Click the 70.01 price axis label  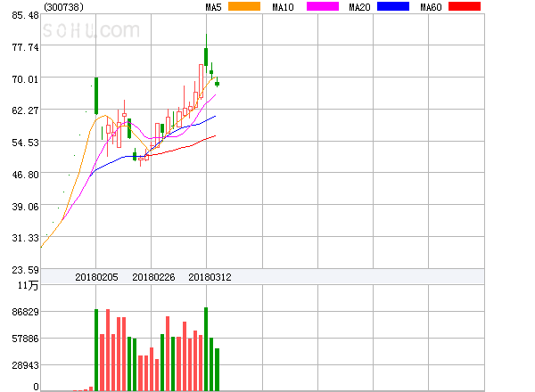tap(25, 79)
